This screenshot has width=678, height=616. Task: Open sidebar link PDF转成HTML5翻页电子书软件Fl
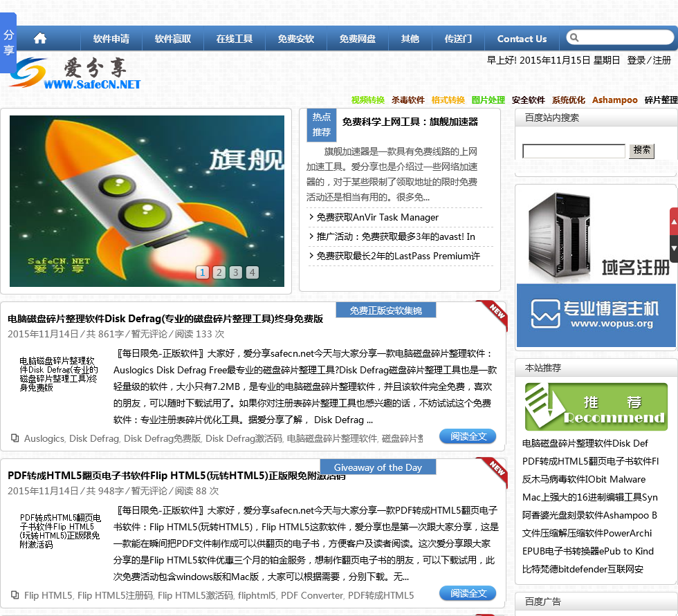point(590,461)
